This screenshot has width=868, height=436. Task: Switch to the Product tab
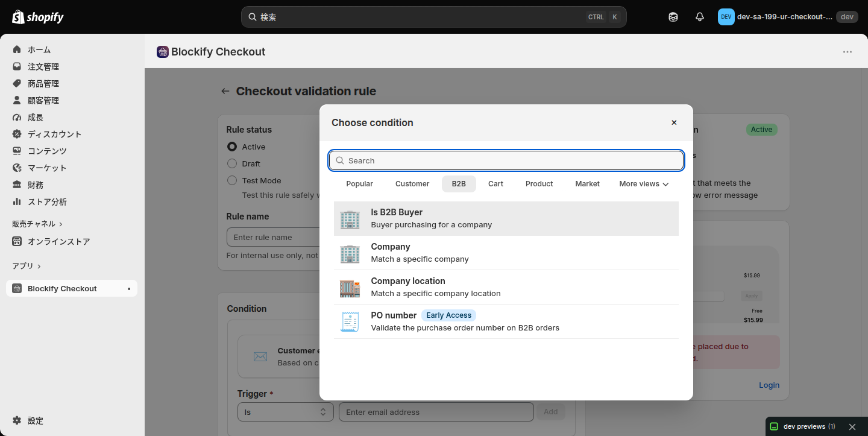point(539,184)
